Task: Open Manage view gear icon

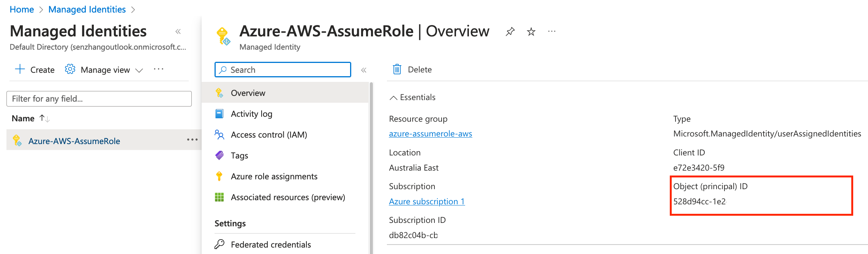Action: pos(70,69)
